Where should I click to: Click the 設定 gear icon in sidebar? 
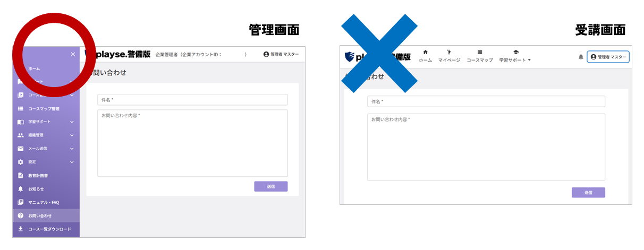[x=21, y=162]
